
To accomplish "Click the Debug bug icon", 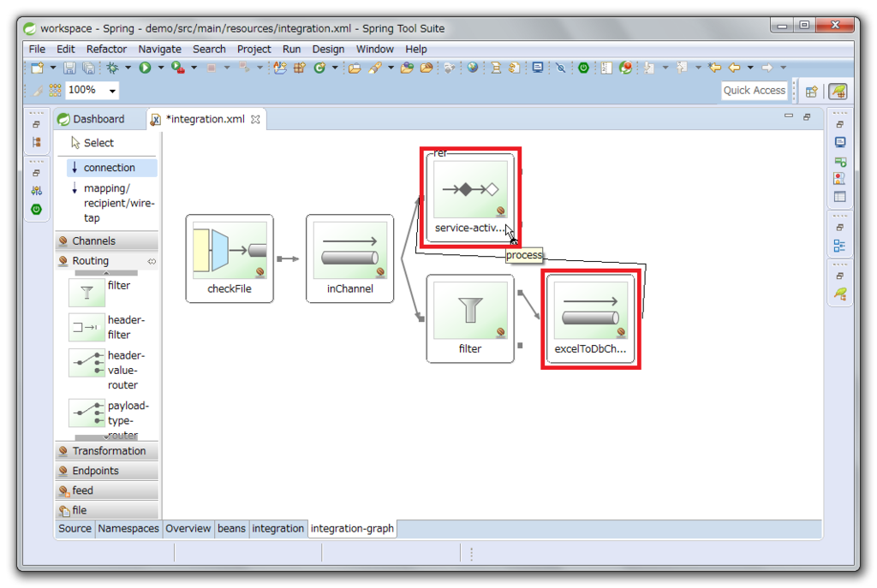I will coord(112,68).
